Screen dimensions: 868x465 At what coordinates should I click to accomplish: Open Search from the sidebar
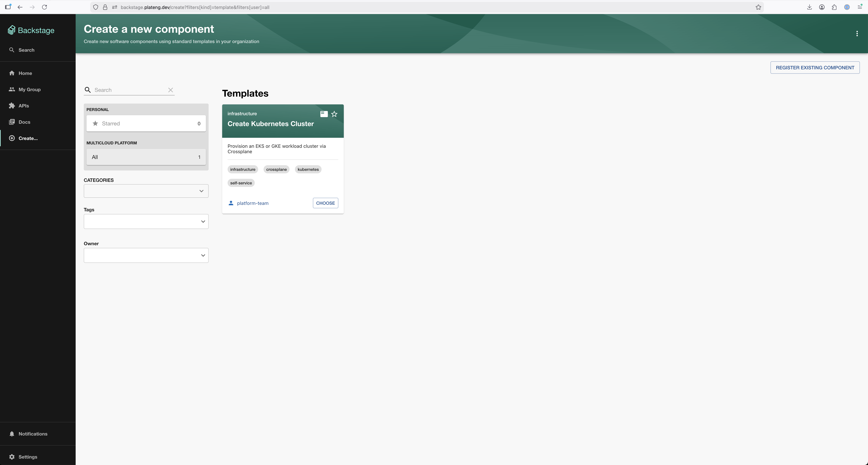12,50
